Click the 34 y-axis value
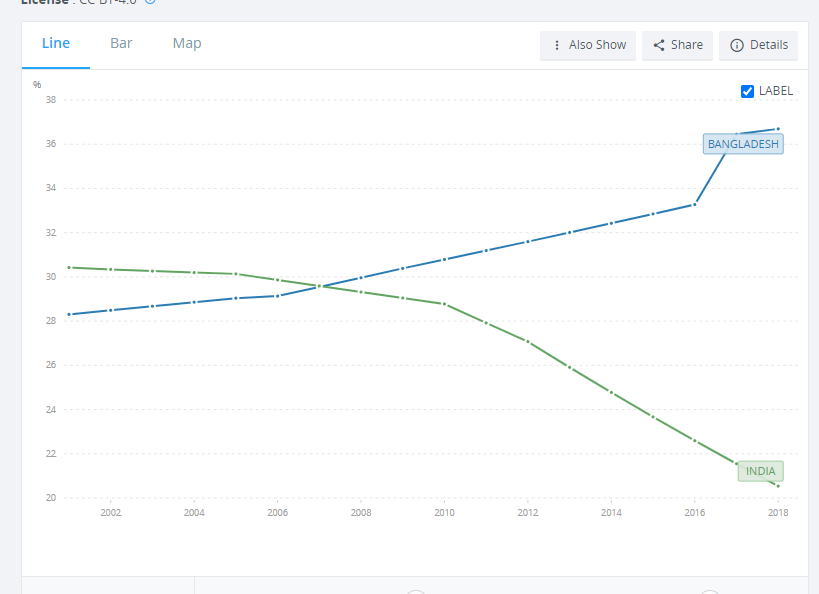819x594 pixels. point(51,188)
